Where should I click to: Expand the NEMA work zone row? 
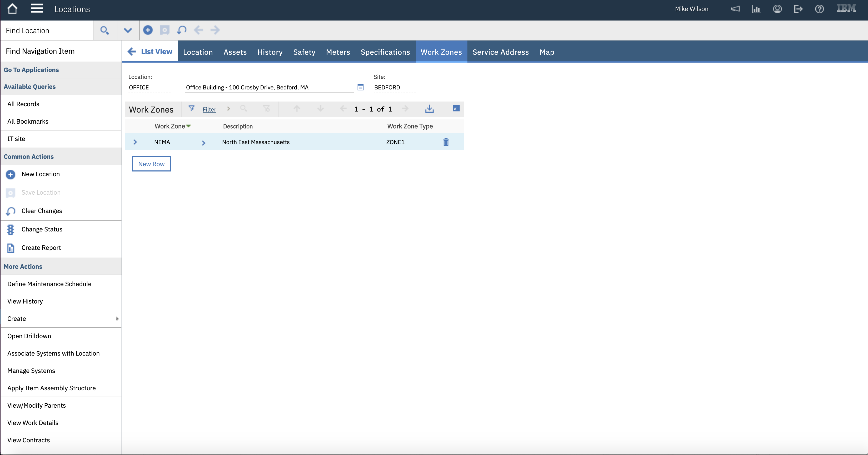(136, 142)
